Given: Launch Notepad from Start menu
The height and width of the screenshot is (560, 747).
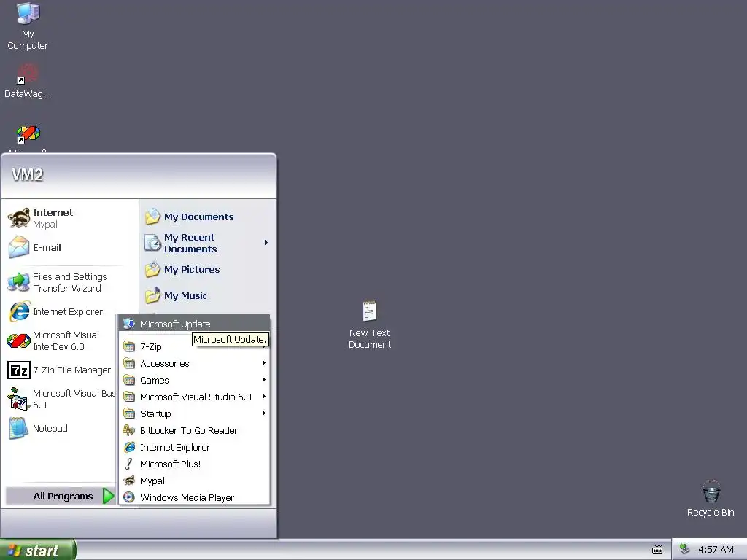Looking at the screenshot, I should coord(38,428).
